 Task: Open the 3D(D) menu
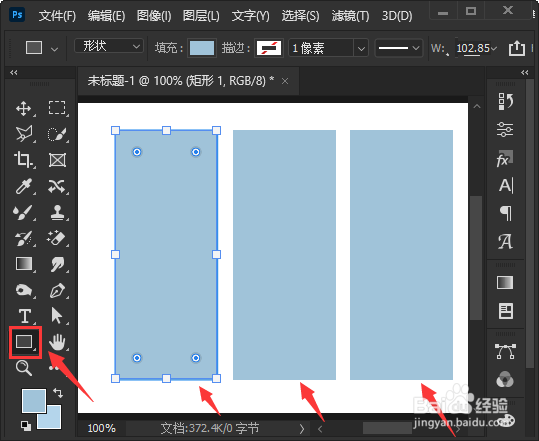click(x=397, y=16)
